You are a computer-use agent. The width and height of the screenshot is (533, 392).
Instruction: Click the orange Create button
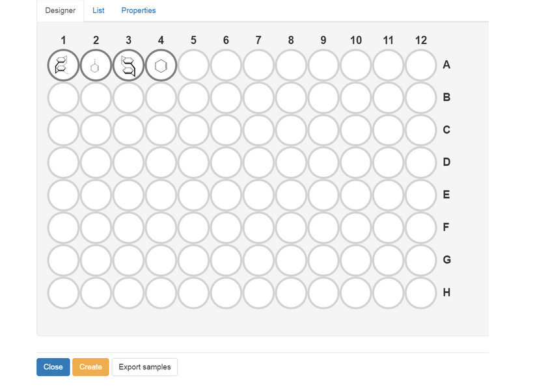coord(90,367)
